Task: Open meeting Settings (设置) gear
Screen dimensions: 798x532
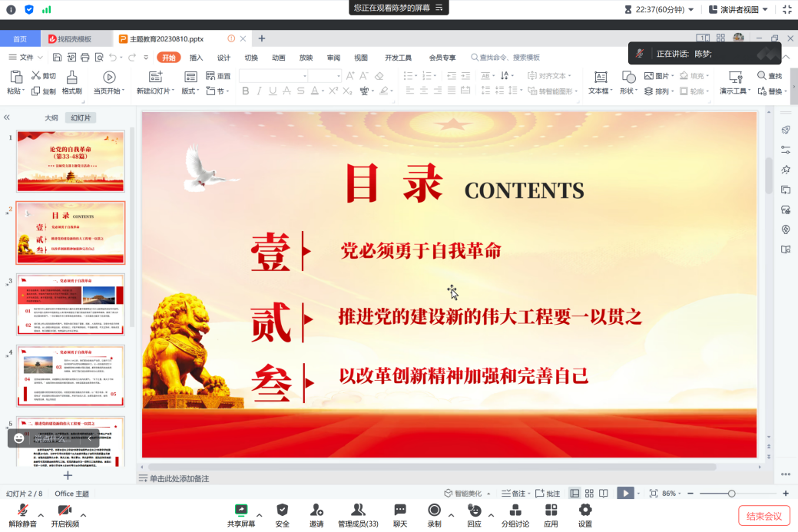Action: (585, 511)
